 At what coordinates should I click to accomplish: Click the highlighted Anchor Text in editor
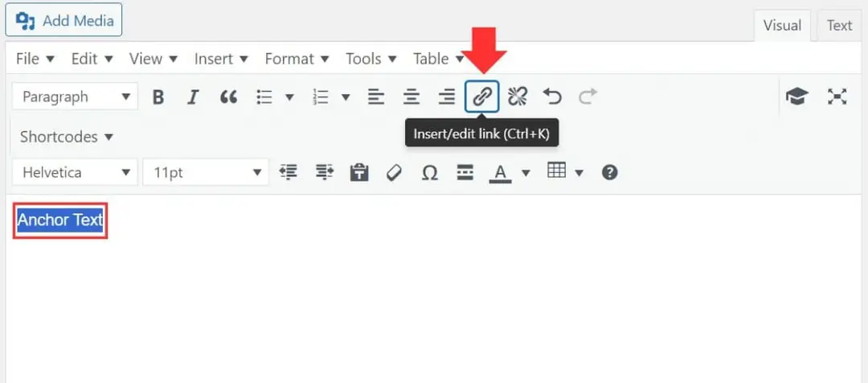point(60,220)
